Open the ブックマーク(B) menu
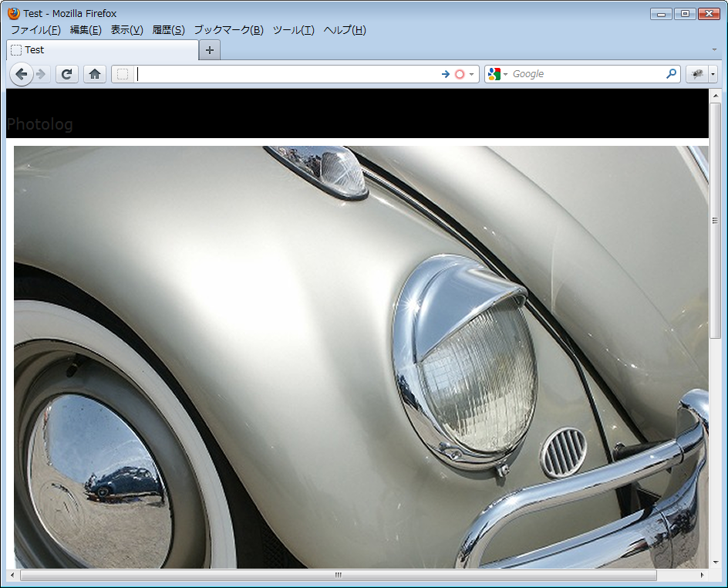Viewport: 728px width, 588px height. tap(228, 30)
